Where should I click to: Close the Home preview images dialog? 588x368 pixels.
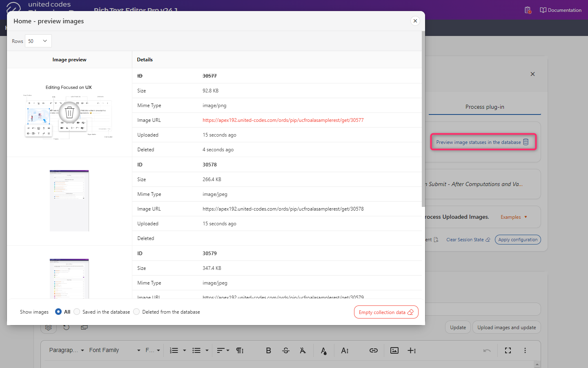[x=415, y=21]
